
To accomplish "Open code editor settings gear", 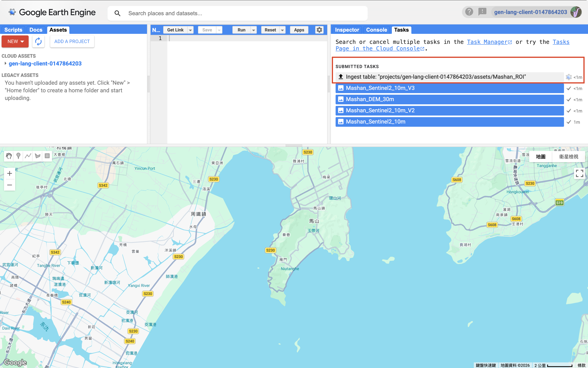I will 319,30.
